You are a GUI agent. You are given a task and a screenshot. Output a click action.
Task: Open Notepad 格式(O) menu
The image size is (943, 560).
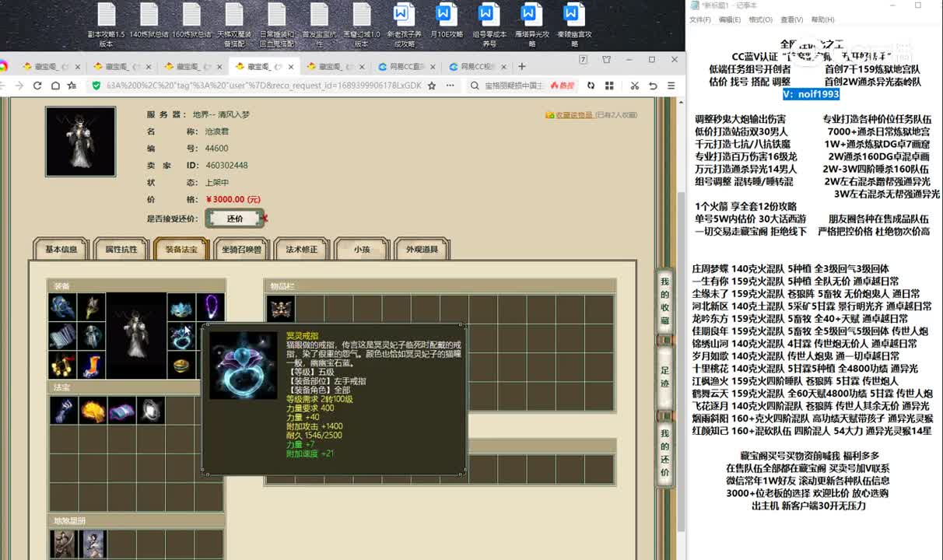tap(760, 19)
